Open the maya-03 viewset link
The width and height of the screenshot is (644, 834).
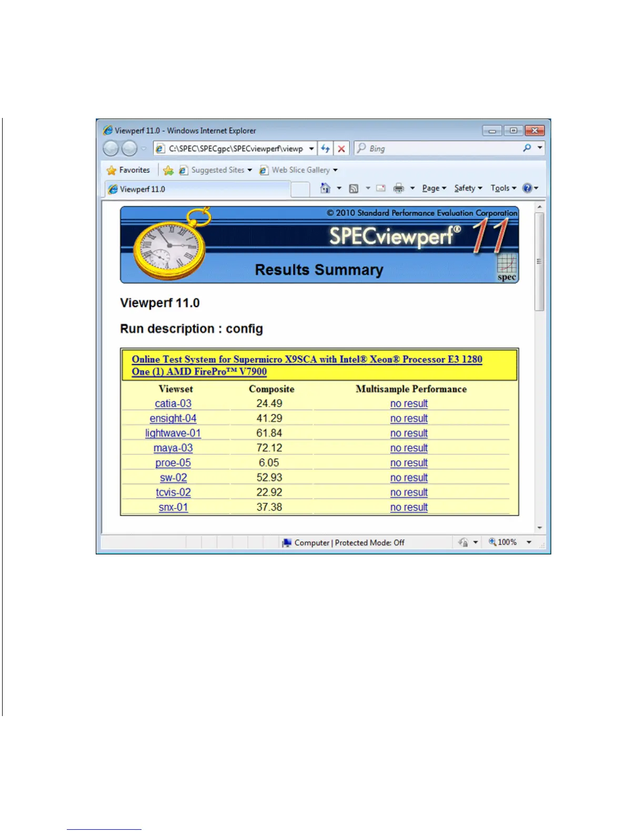click(173, 448)
